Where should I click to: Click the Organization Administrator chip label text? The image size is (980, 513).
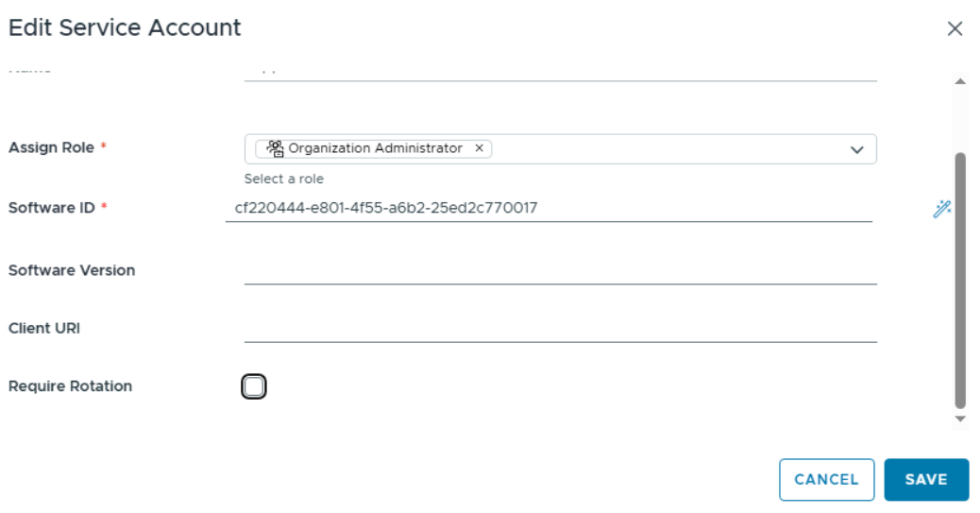click(375, 148)
